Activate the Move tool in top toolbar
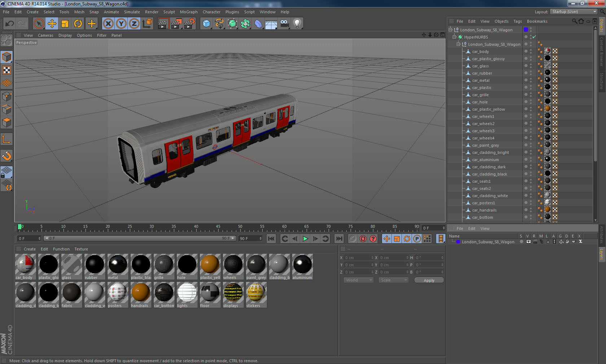Screen dimensions: 606x364 [52, 24]
